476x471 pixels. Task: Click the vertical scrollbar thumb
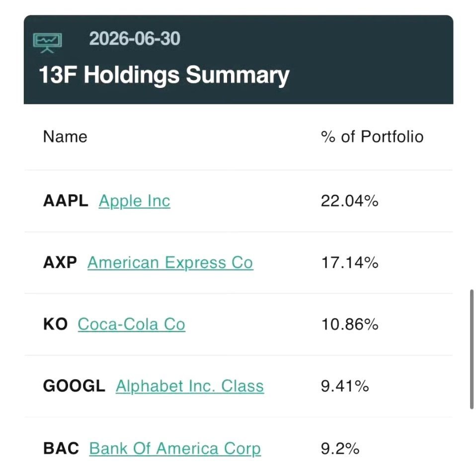[472, 349]
